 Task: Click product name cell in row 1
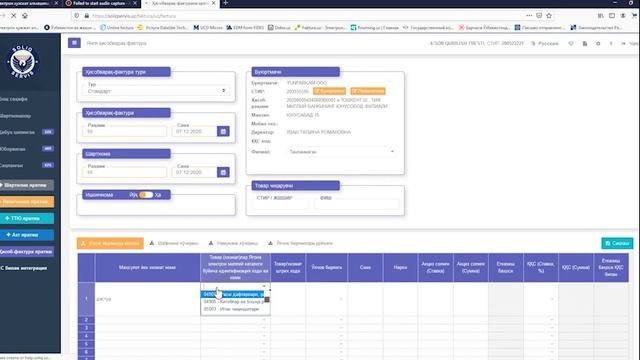[x=147, y=299]
